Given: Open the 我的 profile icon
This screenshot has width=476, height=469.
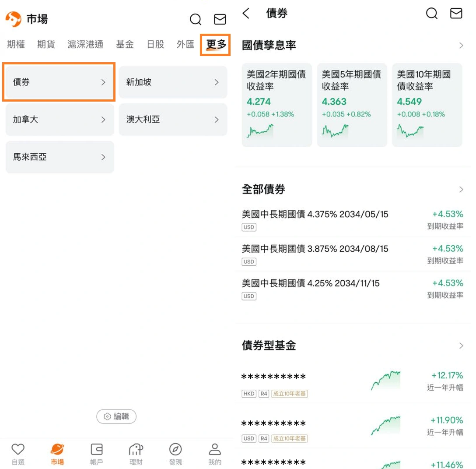Looking at the screenshot, I should pos(215,449).
